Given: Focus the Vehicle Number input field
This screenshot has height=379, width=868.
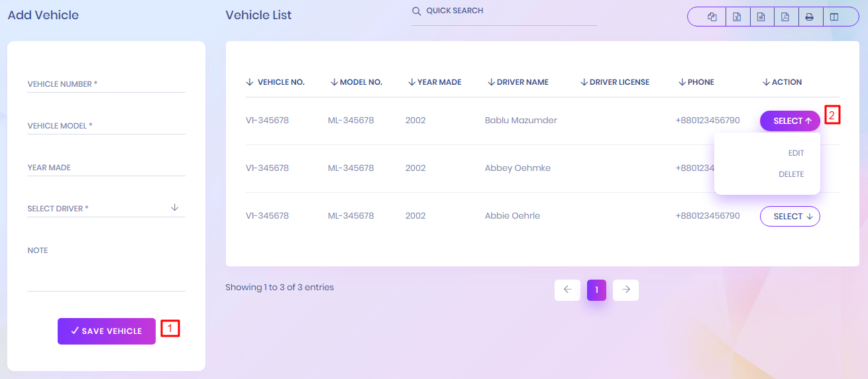Looking at the screenshot, I should (106, 84).
